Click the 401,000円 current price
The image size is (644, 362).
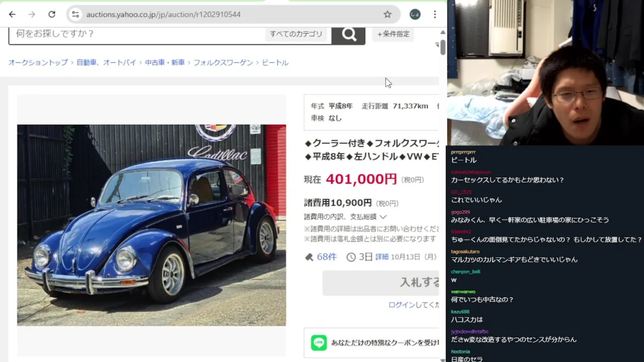[x=361, y=179]
